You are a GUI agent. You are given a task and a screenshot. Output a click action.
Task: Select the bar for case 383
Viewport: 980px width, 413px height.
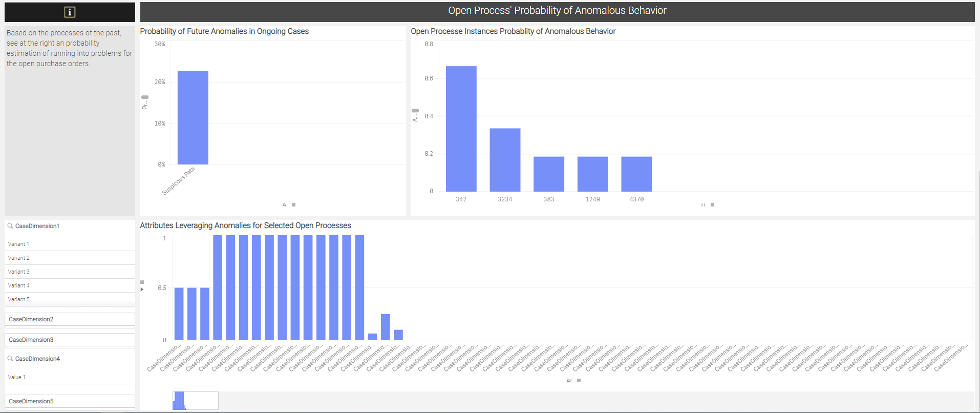click(549, 174)
